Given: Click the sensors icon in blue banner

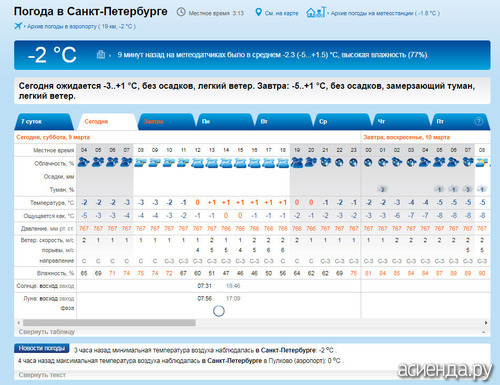Looking at the screenshot, I should point(101,54).
